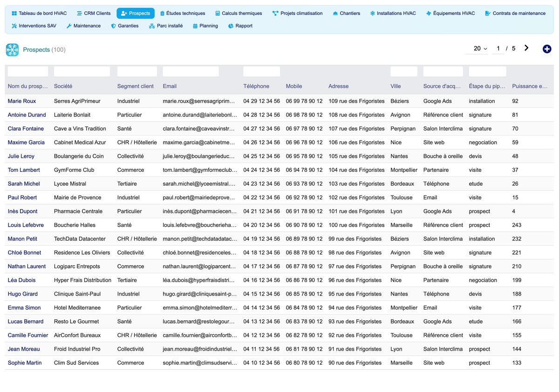
Task: Click the Clinique Saint-Paul cell
Action: click(x=77, y=294)
